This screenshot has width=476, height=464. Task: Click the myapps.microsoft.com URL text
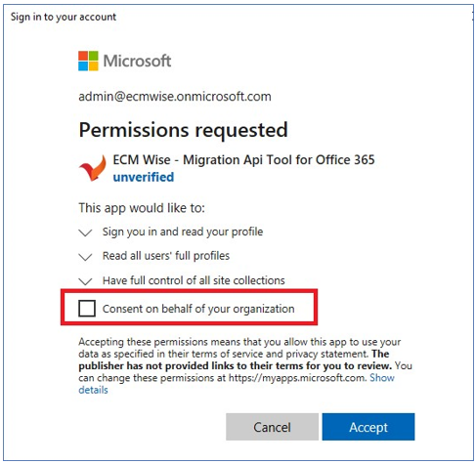(296, 378)
